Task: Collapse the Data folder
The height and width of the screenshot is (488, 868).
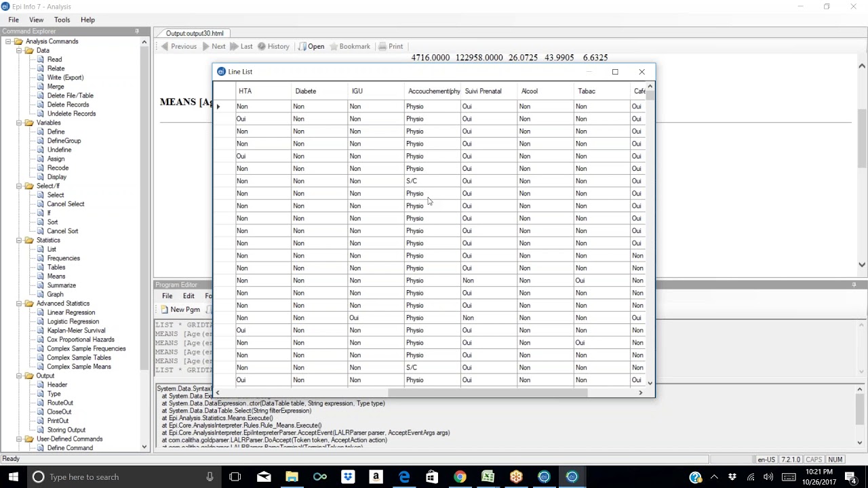Action: [x=20, y=51]
